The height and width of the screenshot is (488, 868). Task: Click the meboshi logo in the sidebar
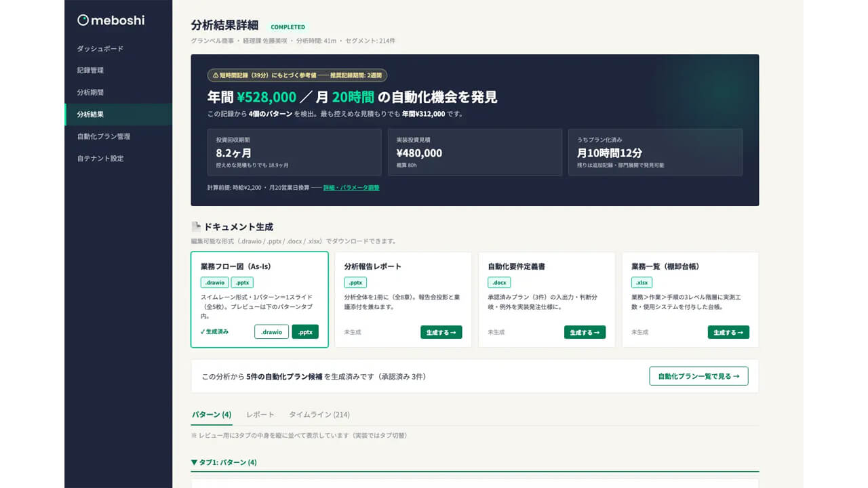pyautogui.click(x=111, y=20)
